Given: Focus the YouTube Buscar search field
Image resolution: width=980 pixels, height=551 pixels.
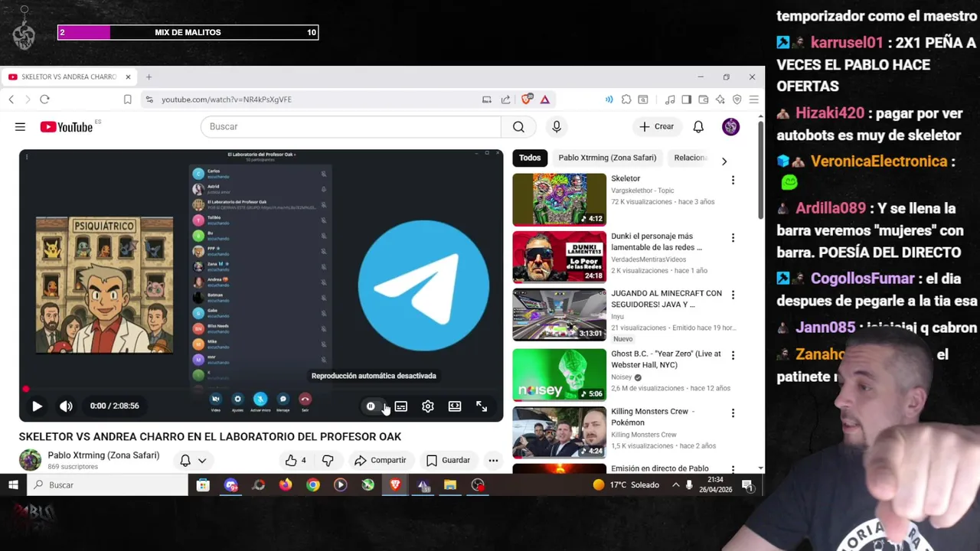Looking at the screenshot, I should (351, 127).
